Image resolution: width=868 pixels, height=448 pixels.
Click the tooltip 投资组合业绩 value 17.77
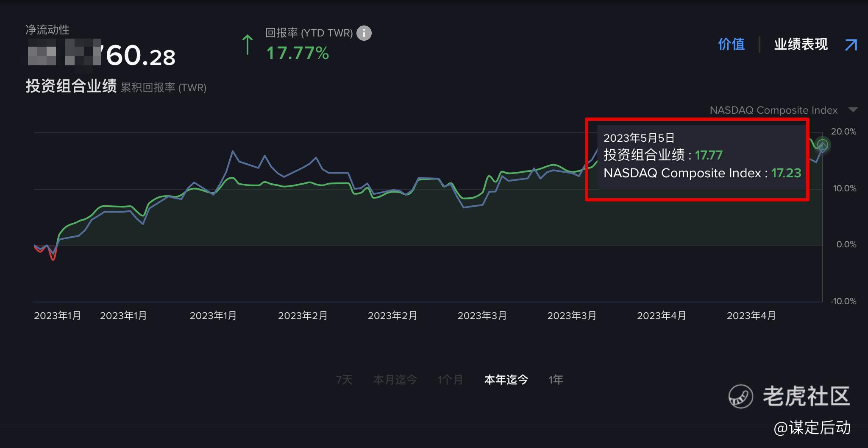click(x=709, y=155)
